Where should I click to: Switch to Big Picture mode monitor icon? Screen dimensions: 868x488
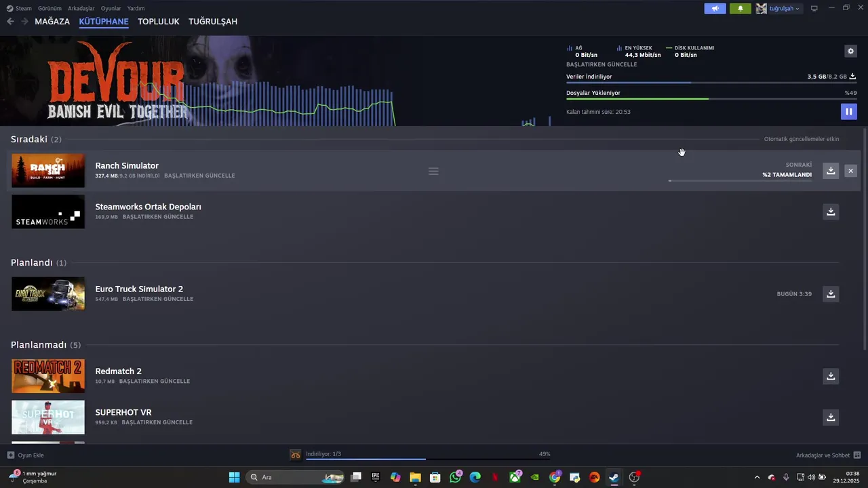coord(814,8)
